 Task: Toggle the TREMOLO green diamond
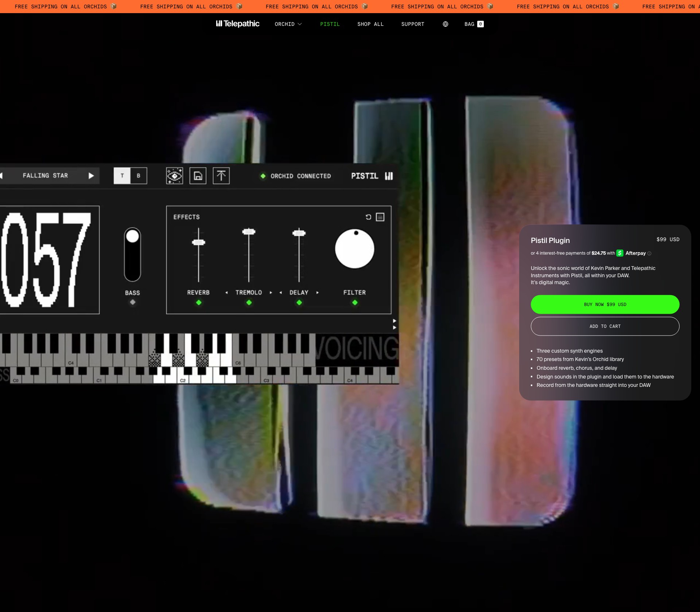[x=249, y=302]
